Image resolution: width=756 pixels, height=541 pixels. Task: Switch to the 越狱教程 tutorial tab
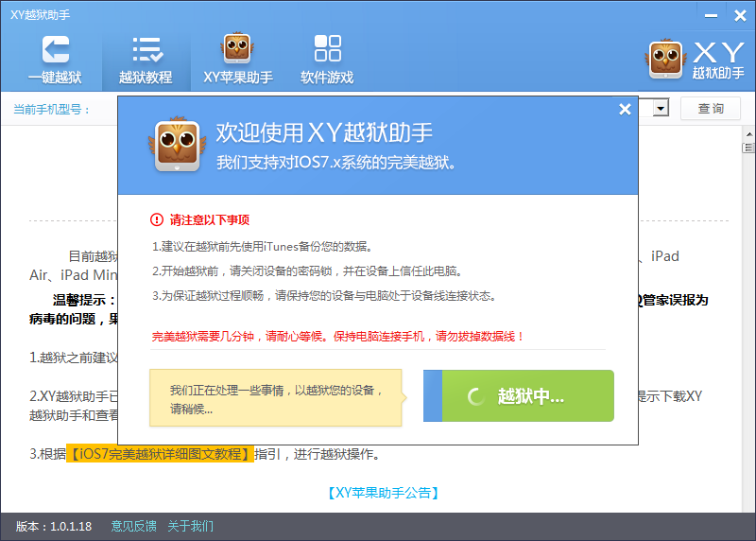coord(146,60)
